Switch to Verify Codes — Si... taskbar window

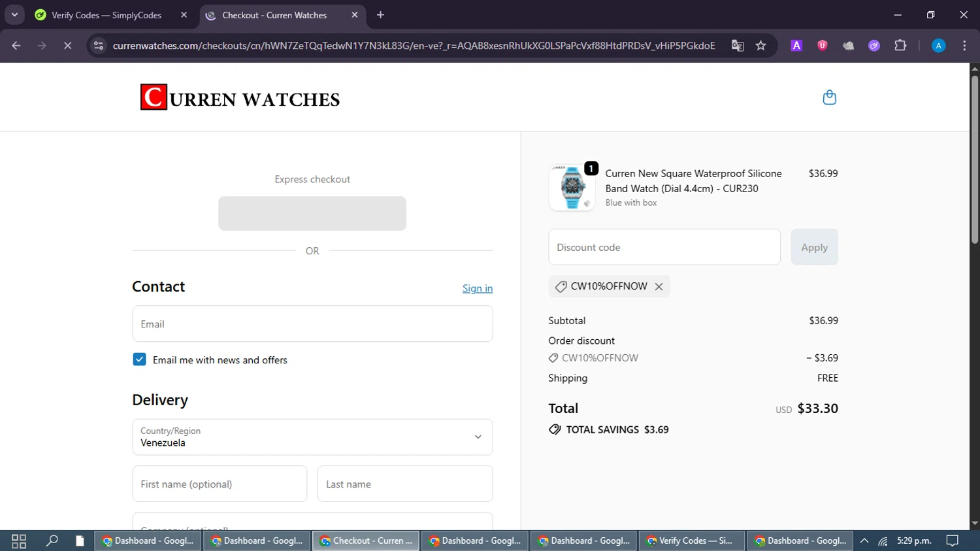tap(692, 541)
